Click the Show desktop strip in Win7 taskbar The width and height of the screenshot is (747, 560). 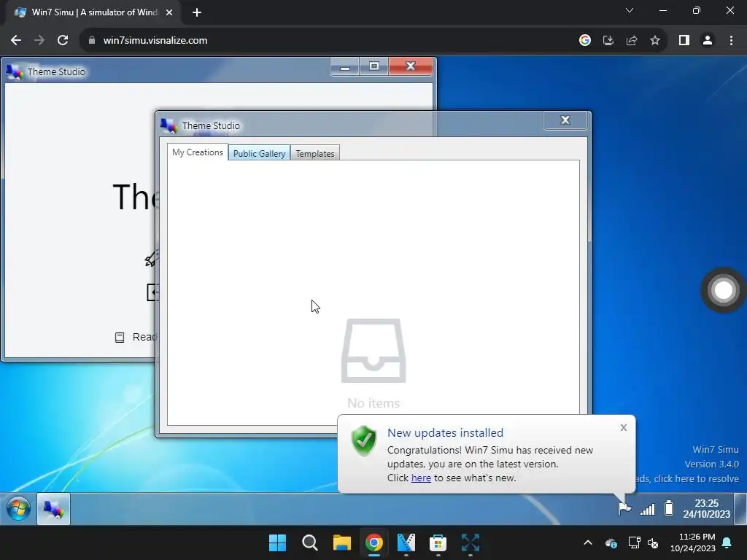coord(740,508)
